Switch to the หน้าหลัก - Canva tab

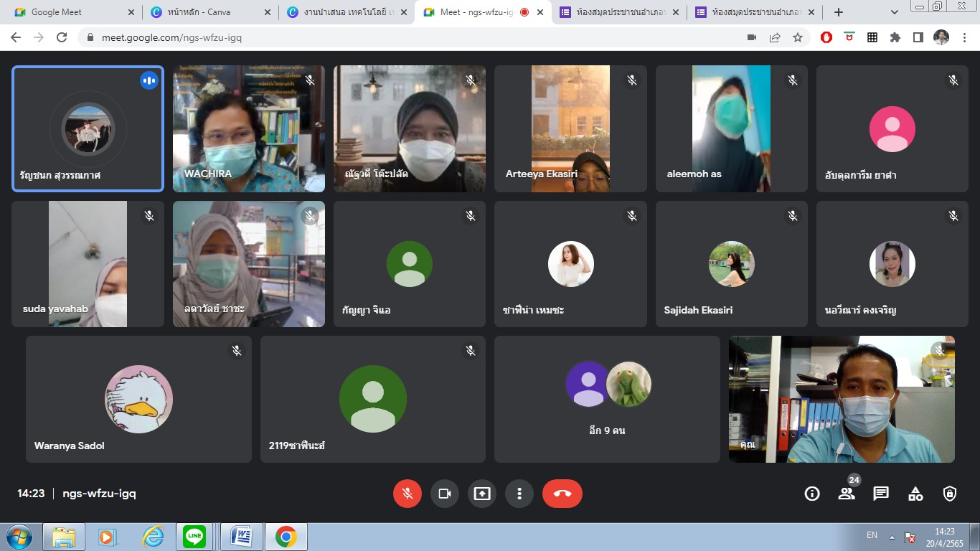208,12
